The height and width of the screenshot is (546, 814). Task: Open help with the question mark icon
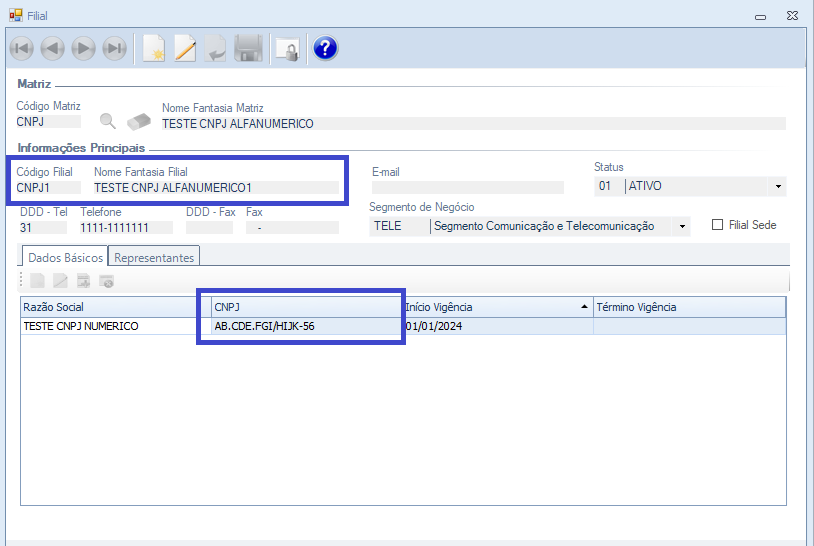pos(325,48)
